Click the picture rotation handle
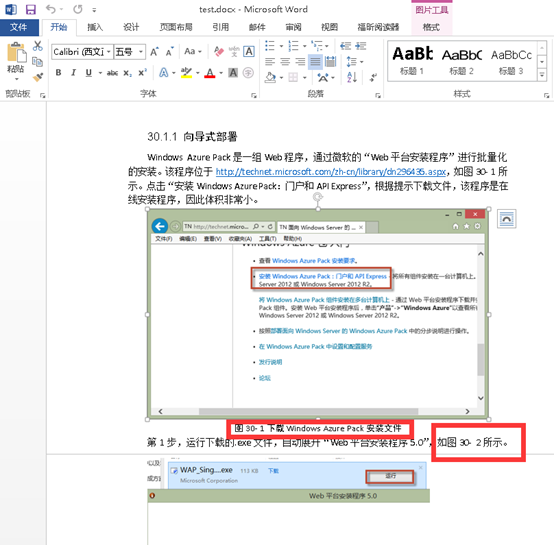Viewport: 554px width, 545px height. pyautogui.click(x=318, y=197)
